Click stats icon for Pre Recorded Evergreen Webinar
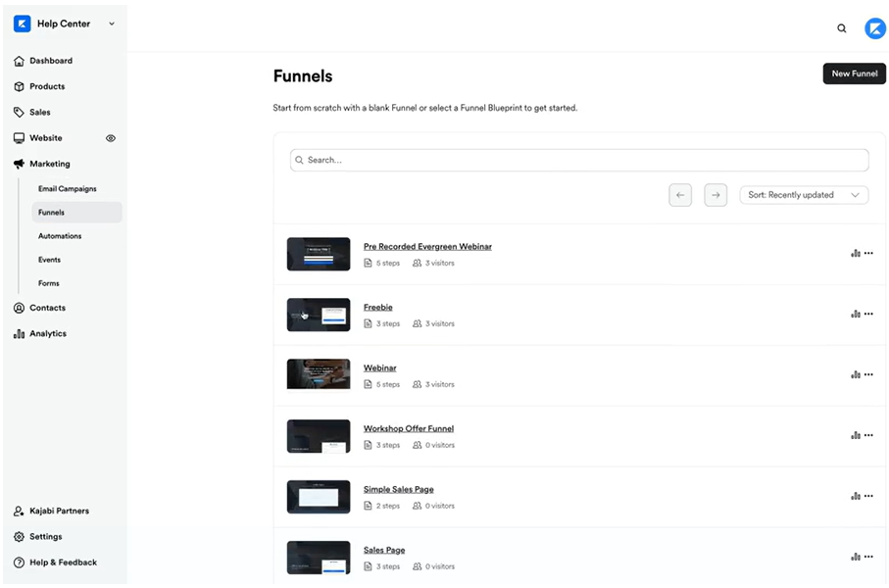Viewport: 889px width, 588px height. click(856, 254)
